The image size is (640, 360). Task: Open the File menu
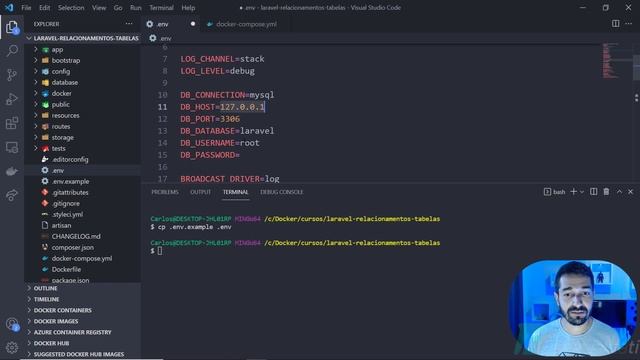click(26, 8)
